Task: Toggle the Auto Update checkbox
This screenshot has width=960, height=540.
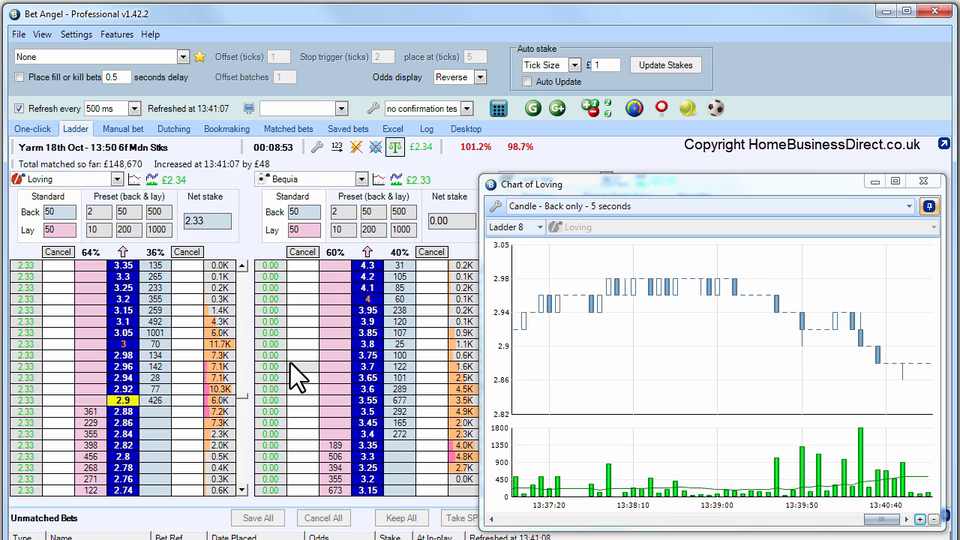Action: pos(527,82)
